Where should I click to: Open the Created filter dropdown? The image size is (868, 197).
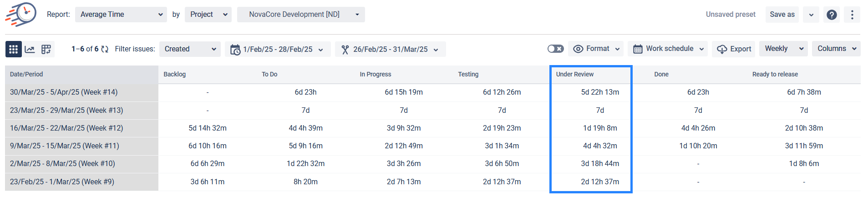(190, 49)
